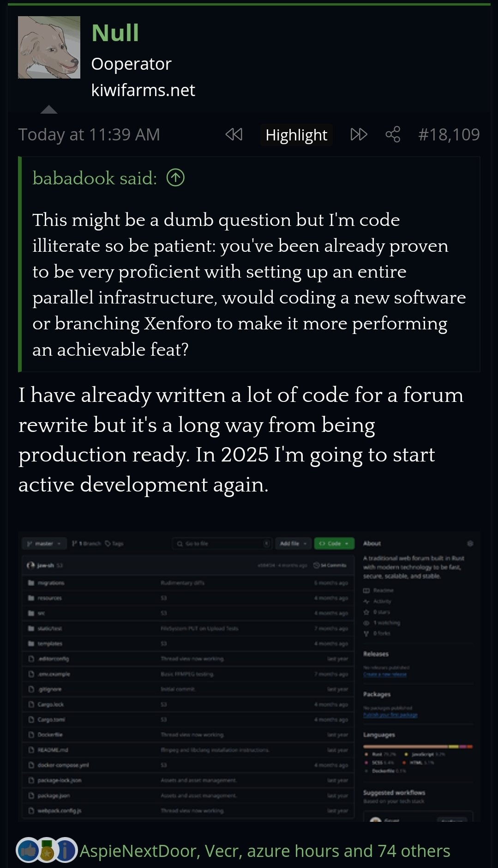Open Null's avatar profile picture
This screenshot has width=498, height=868.
(x=49, y=47)
